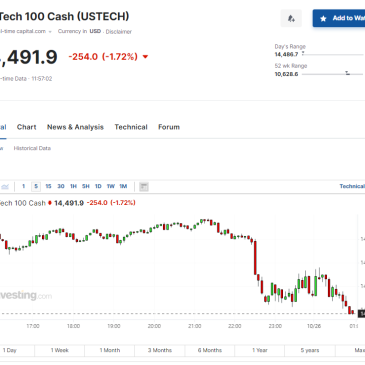Click the Disclaimer link
Viewport: 365px width, 365px height.
pos(119,32)
